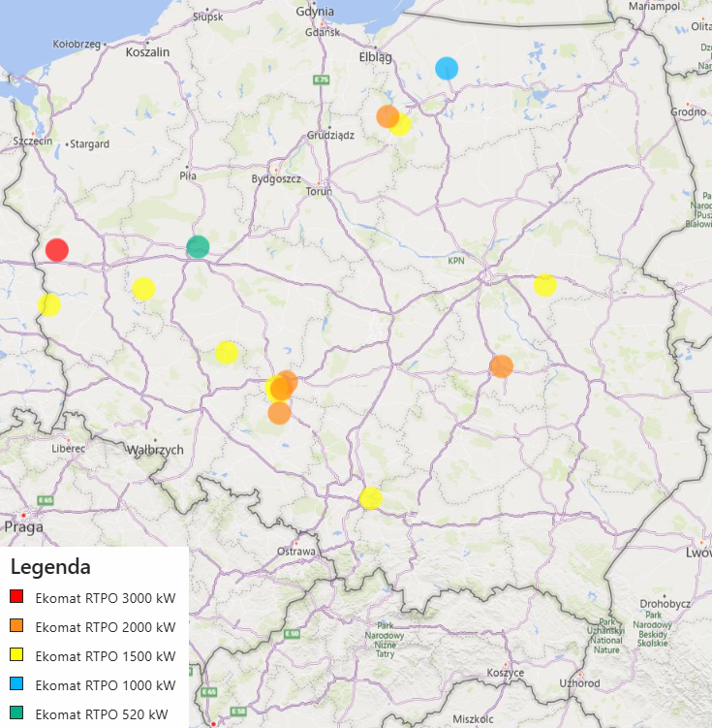Click the yellow marker southwest of the green marker
The image size is (712, 728).
pos(143,288)
